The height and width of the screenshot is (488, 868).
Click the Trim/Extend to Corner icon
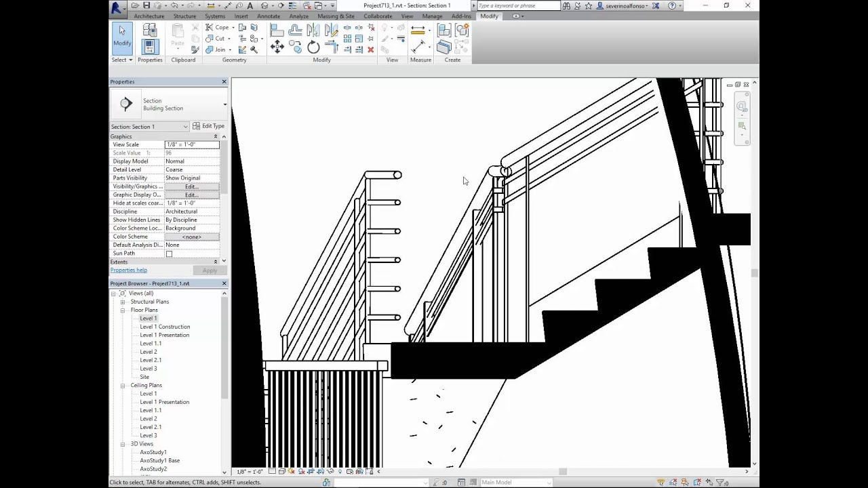click(332, 47)
